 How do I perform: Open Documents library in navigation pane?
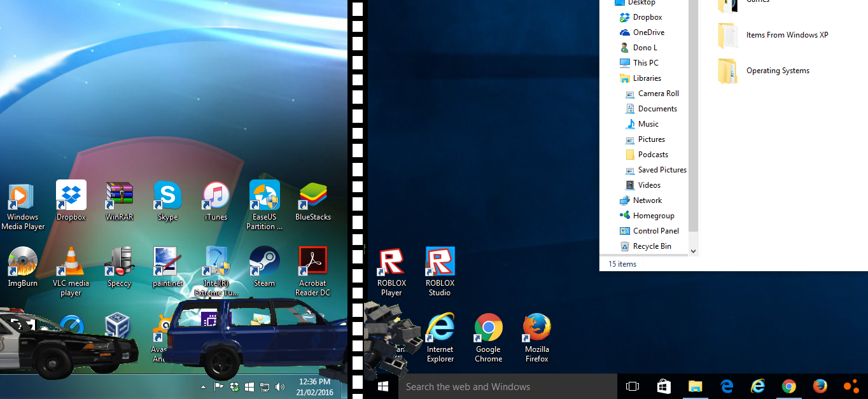tap(651, 109)
